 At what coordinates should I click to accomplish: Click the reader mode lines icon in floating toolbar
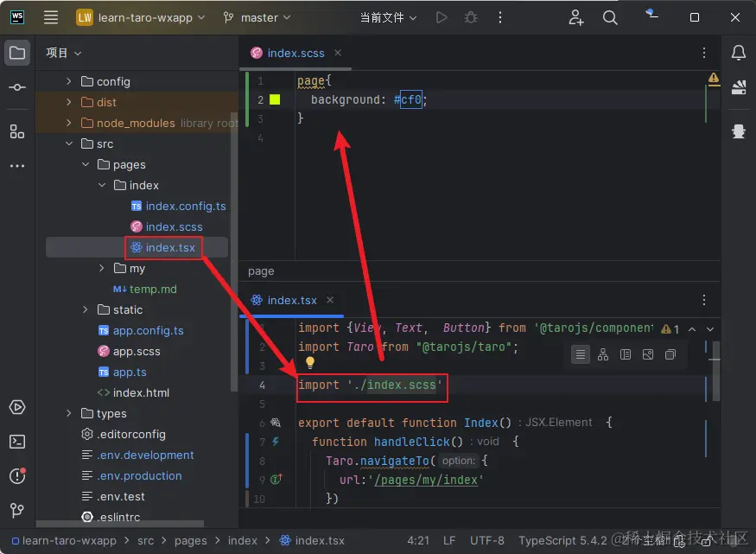[581, 355]
